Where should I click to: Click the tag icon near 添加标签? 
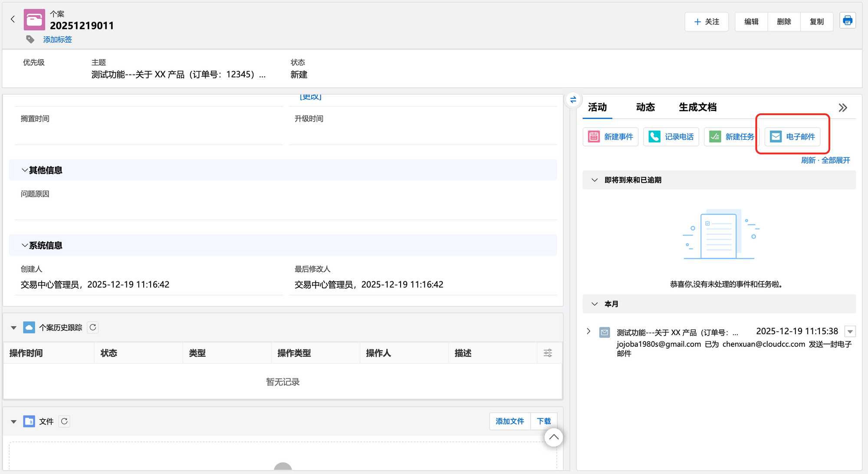tap(30, 39)
